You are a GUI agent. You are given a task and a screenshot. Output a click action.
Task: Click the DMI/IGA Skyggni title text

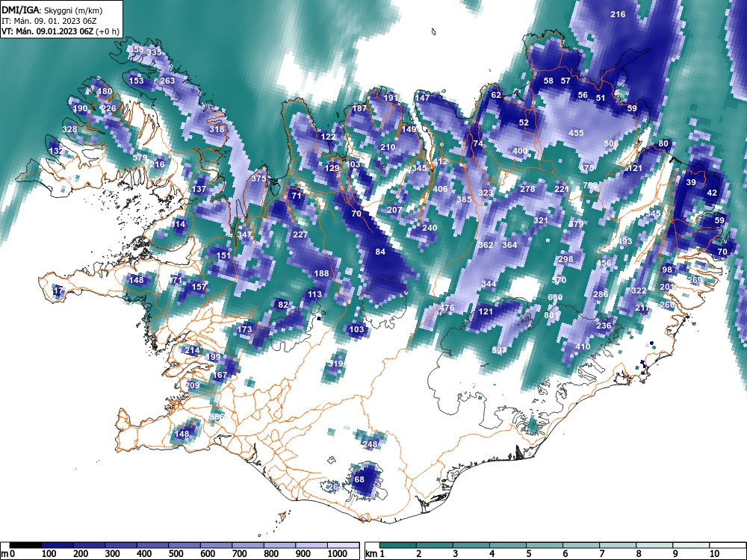click(x=52, y=10)
